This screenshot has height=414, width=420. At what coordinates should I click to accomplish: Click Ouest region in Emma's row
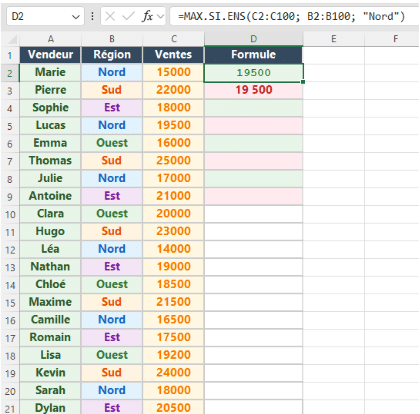tap(112, 143)
